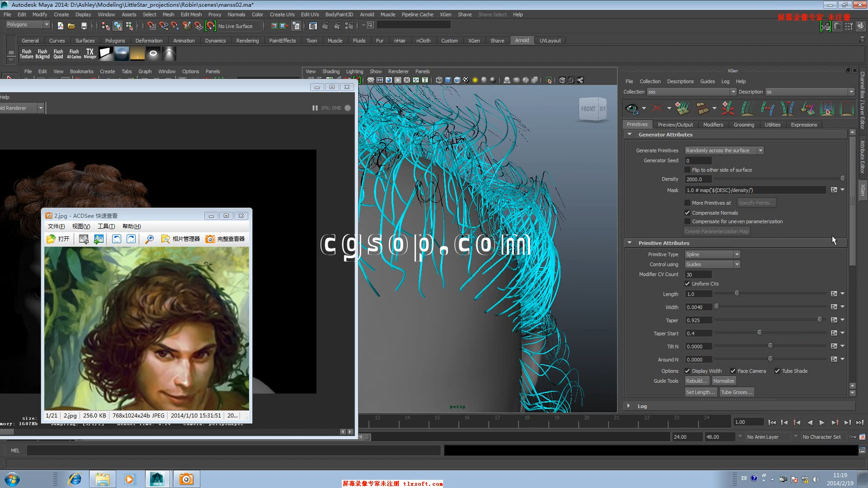Enable Flip to other side of surface
The height and width of the screenshot is (488, 868).
pos(688,170)
